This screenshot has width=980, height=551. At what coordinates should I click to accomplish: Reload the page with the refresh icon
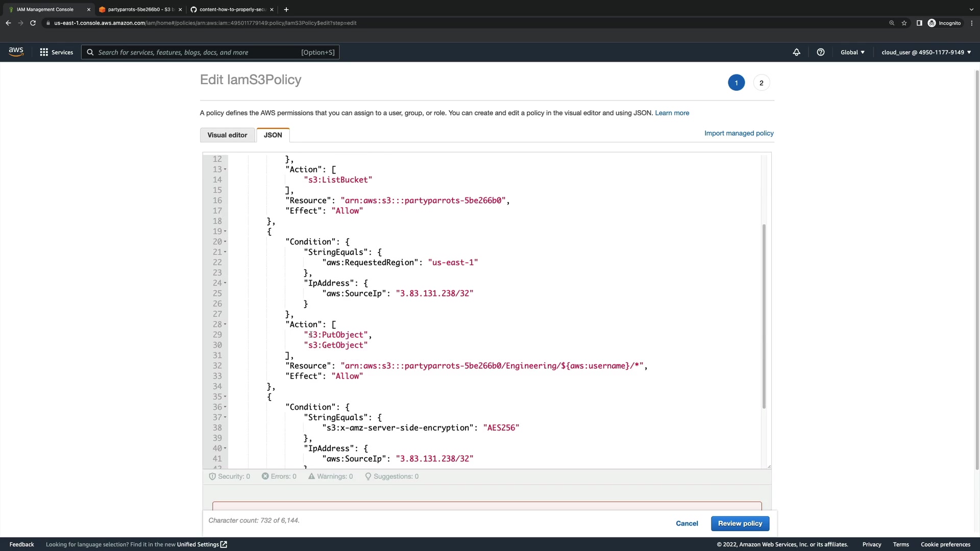[33, 23]
